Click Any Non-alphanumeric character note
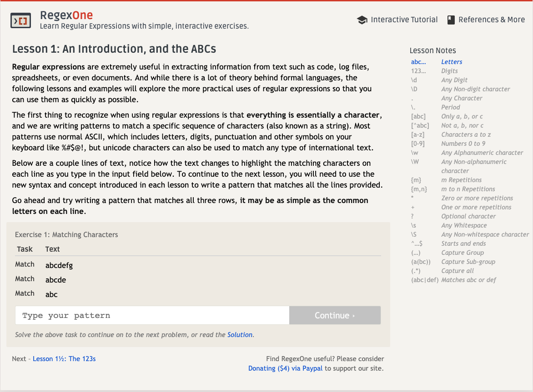533x392 pixels. tap(474, 166)
